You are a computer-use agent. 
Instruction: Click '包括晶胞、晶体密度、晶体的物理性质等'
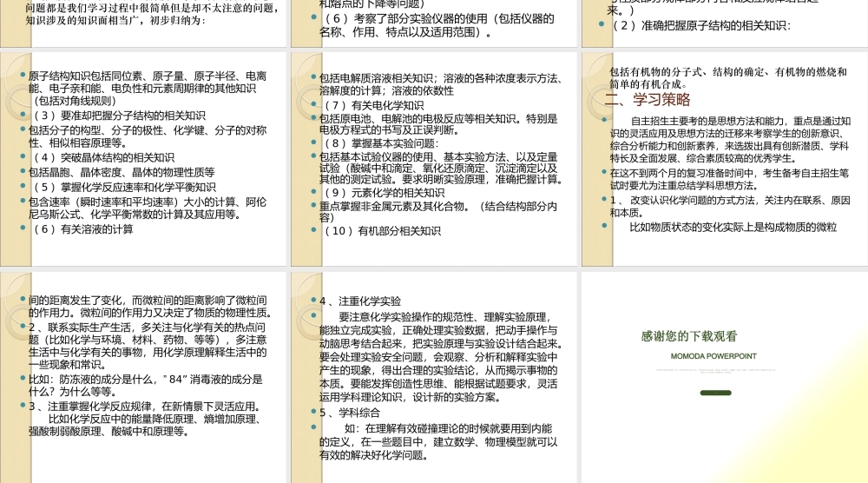pyautogui.click(x=122, y=172)
